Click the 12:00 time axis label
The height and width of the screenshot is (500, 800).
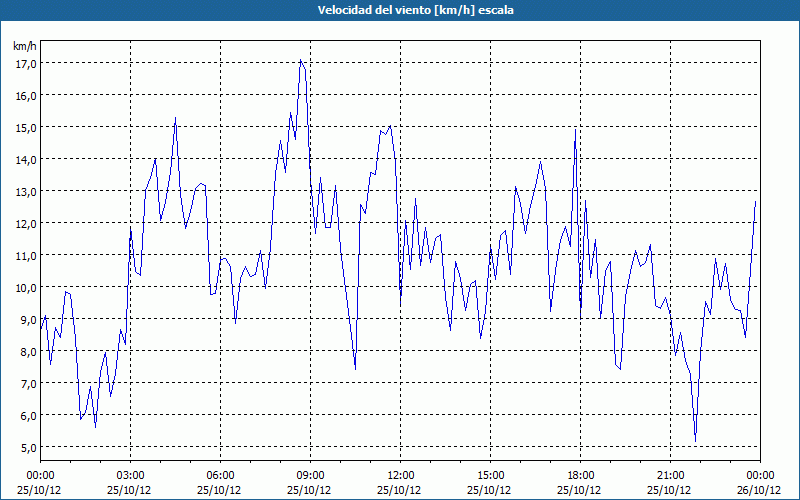(401, 476)
